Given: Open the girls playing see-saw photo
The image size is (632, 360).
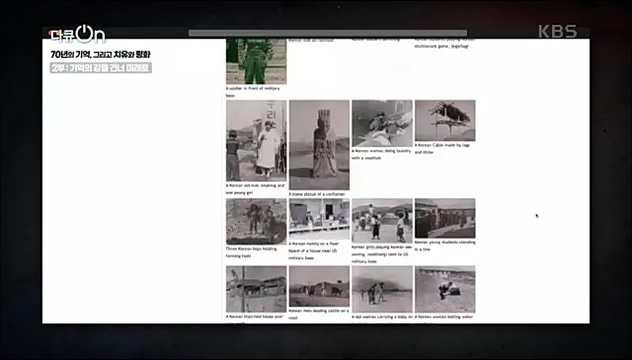Looking at the screenshot, I should (382, 221).
